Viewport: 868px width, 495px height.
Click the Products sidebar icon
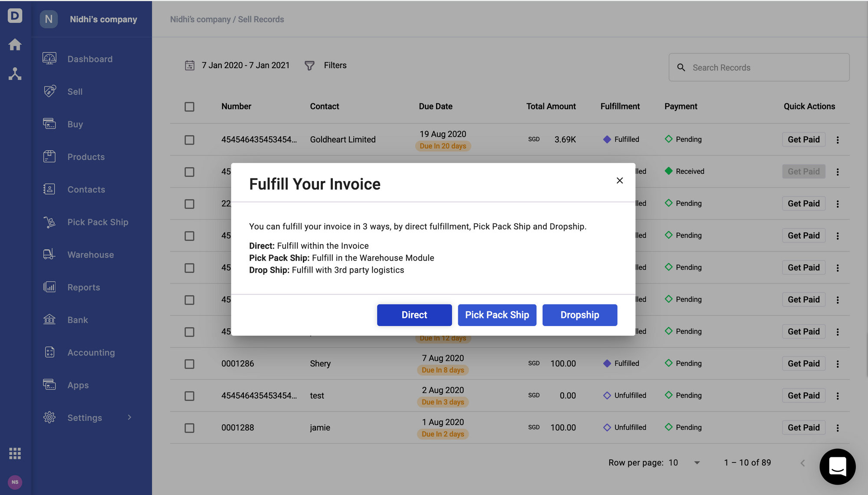pos(49,158)
